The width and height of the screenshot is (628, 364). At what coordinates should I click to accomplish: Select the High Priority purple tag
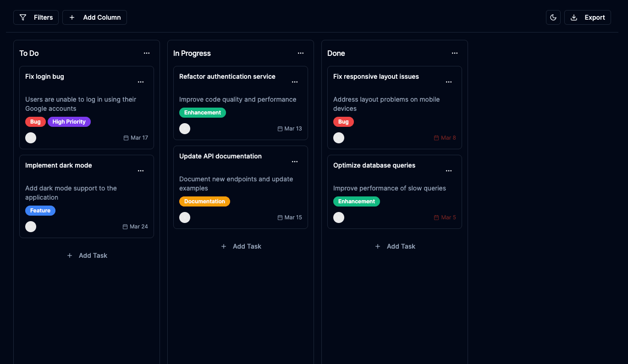click(x=69, y=121)
